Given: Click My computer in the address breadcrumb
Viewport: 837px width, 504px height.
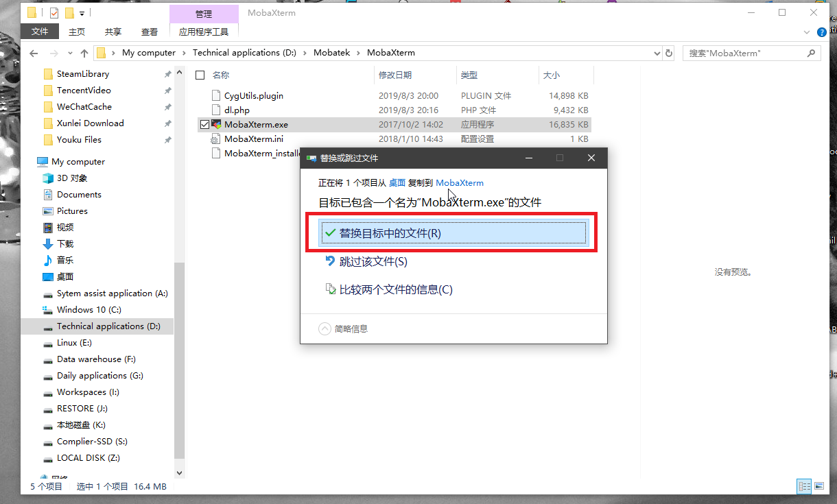Looking at the screenshot, I should click(x=149, y=53).
